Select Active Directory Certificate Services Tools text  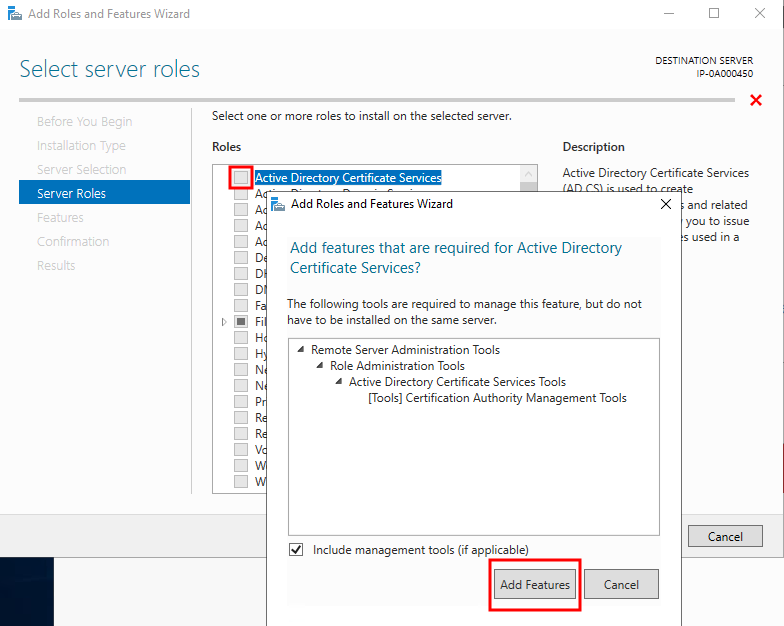(x=457, y=382)
